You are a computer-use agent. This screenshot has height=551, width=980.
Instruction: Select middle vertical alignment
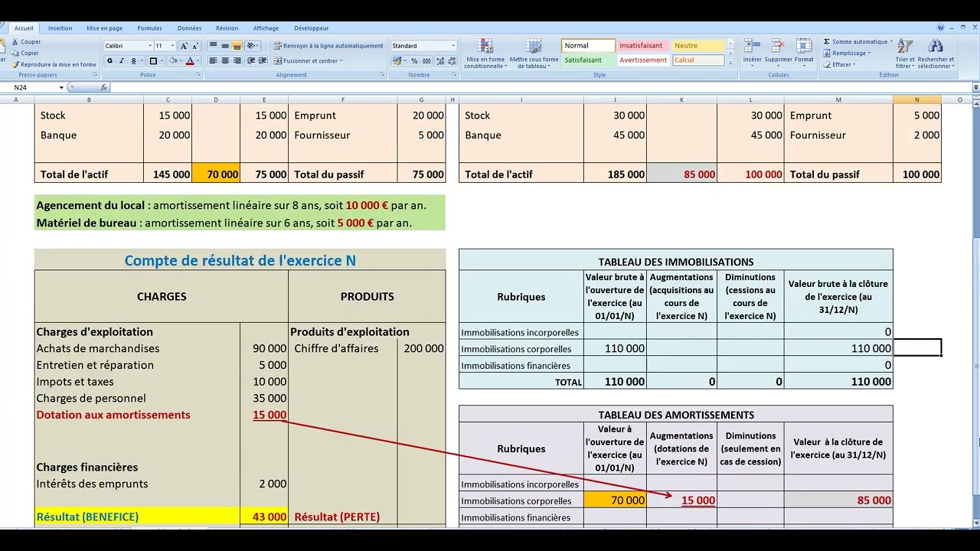pyautogui.click(x=225, y=46)
